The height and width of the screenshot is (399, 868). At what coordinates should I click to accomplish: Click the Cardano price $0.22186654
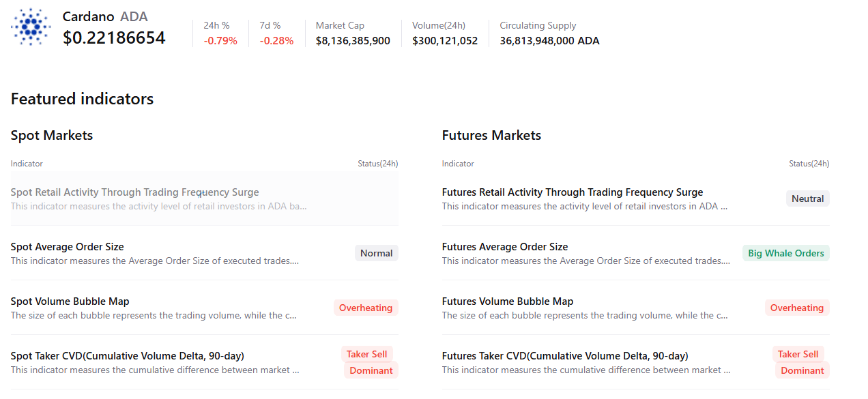coord(114,38)
